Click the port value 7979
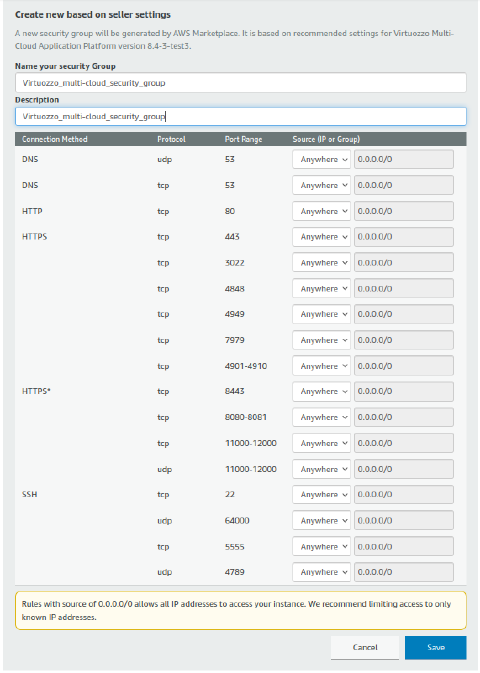The image size is (480, 673). tap(234, 340)
